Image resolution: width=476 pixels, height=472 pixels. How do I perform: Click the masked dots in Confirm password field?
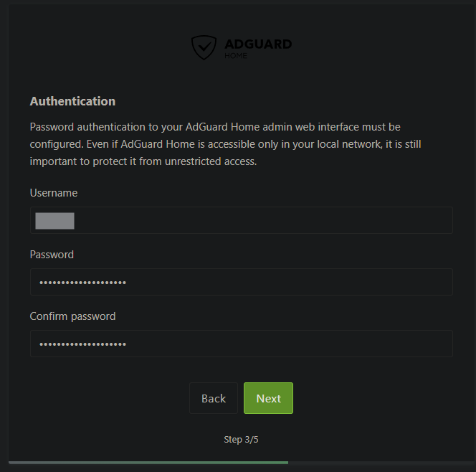point(83,344)
